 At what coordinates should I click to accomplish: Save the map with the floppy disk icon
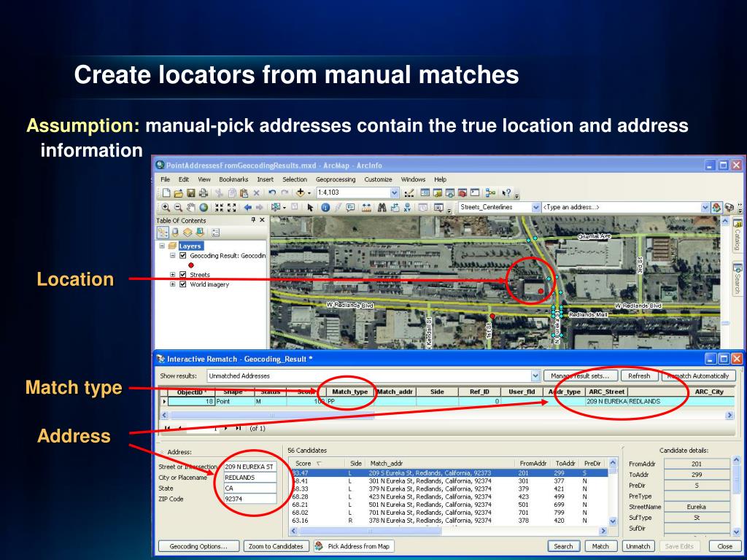(190, 192)
